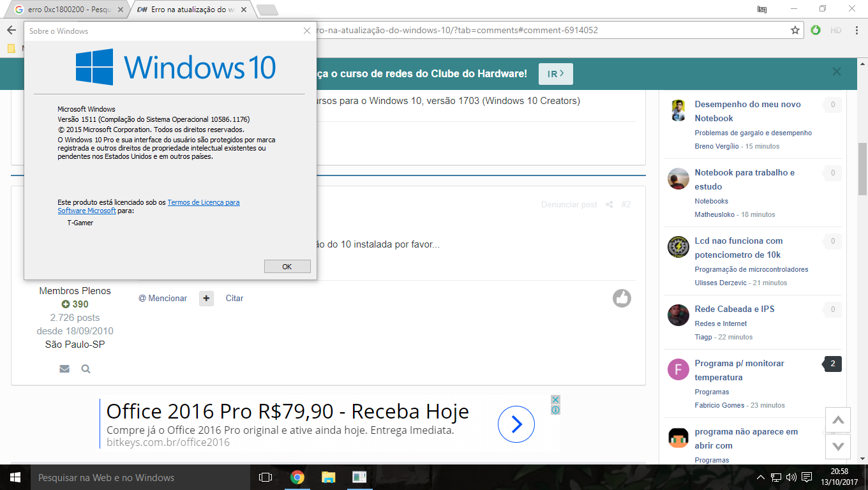Open Programa p/ monitorar temperatura topic
Screen dimensions: 868x490
[739, 370]
